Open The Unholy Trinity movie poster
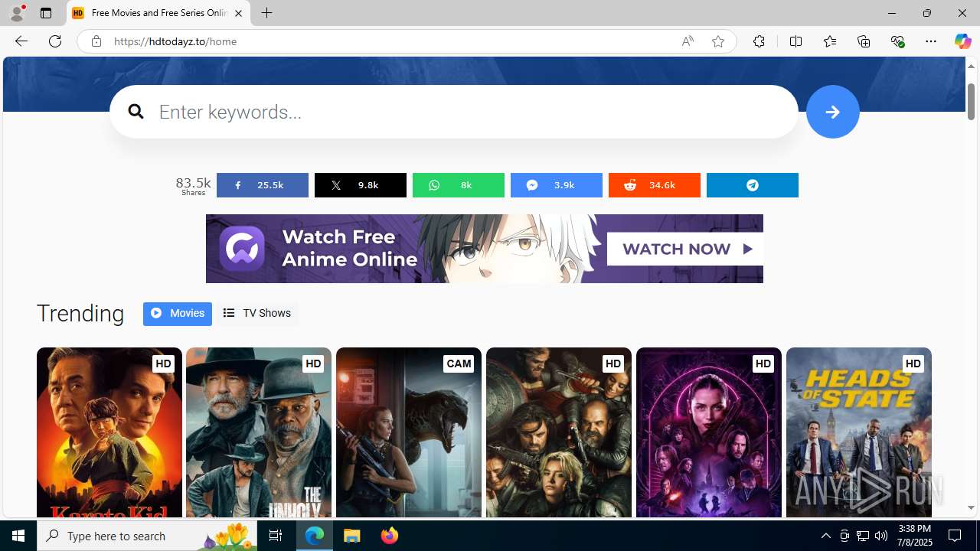980x551 pixels. 259,432
